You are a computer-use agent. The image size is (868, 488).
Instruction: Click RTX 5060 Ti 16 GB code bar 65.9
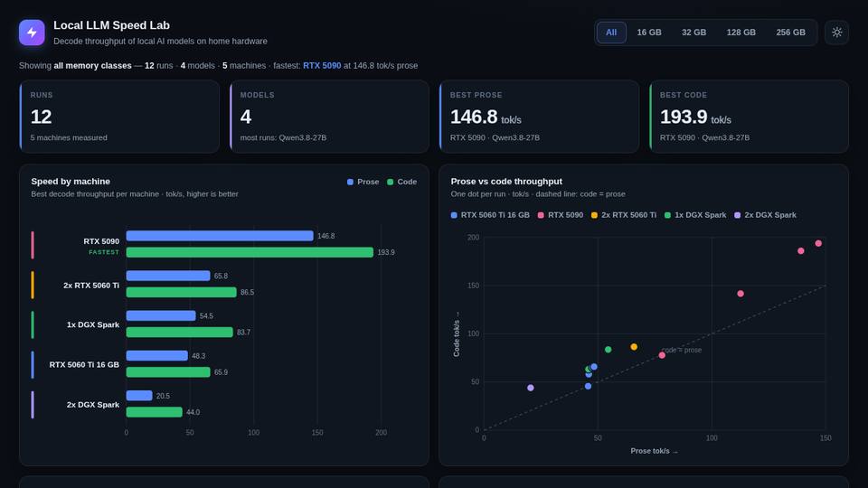click(x=168, y=371)
